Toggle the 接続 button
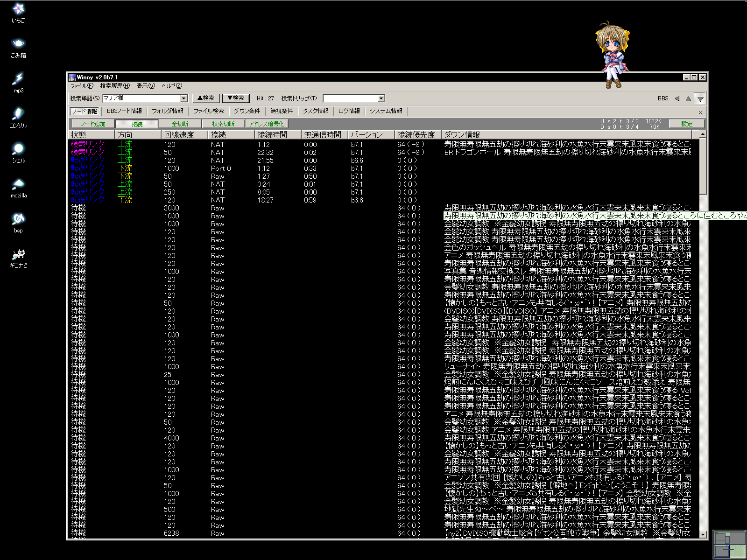The image size is (747, 560). click(x=137, y=124)
